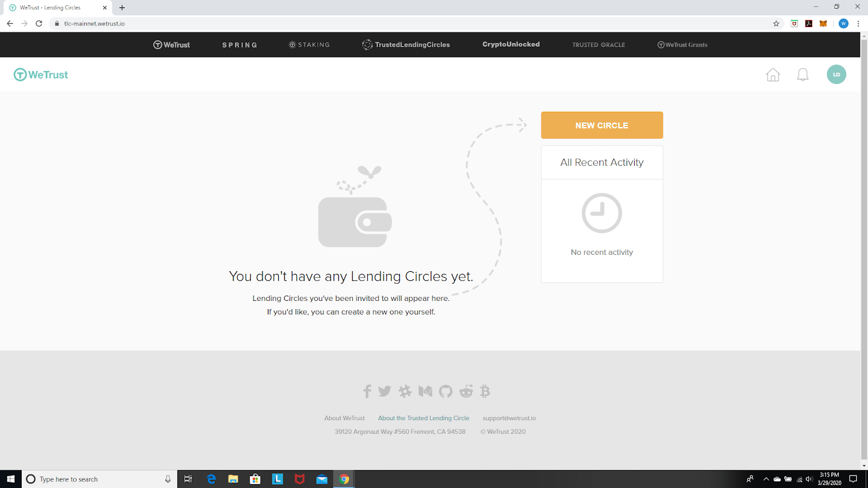Viewport: 868px width, 488px height.
Task: Open the Windows Start menu
Action: (x=11, y=479)
